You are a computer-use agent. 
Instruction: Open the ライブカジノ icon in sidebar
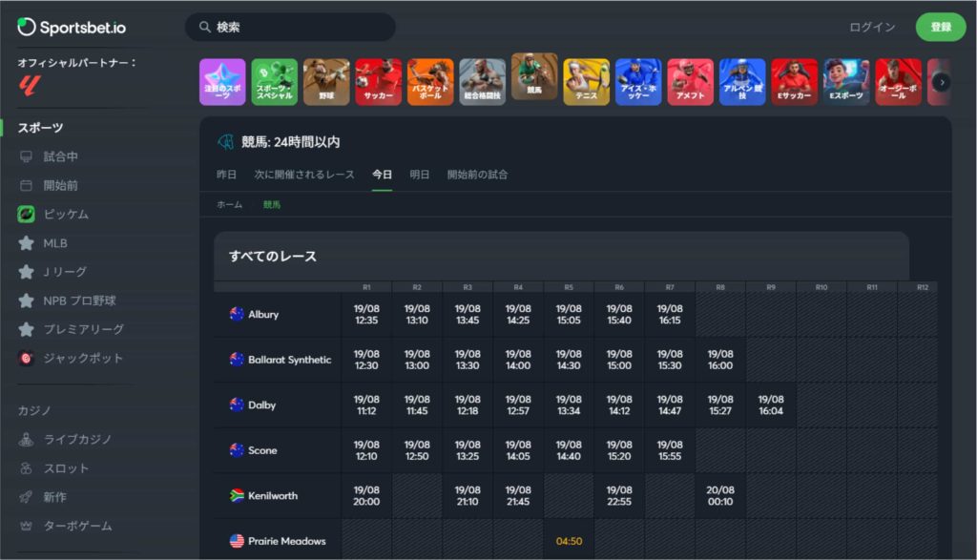click(26, 440)
